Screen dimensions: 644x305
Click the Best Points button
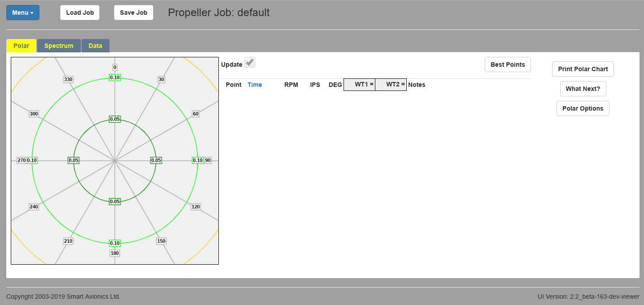[x=508, y=64]
